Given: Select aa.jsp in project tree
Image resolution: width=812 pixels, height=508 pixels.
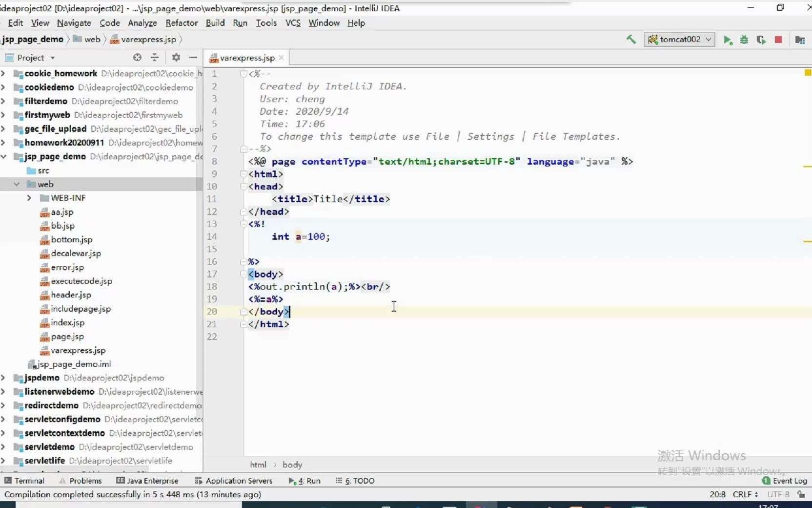Looking at the screenshot, I should click(x=57, y=212).
